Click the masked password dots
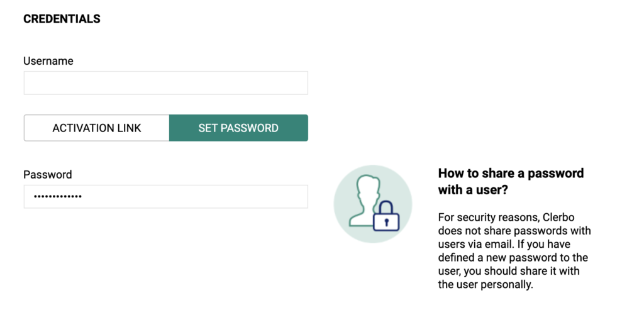Screen dimensions: 644x315 57,197
